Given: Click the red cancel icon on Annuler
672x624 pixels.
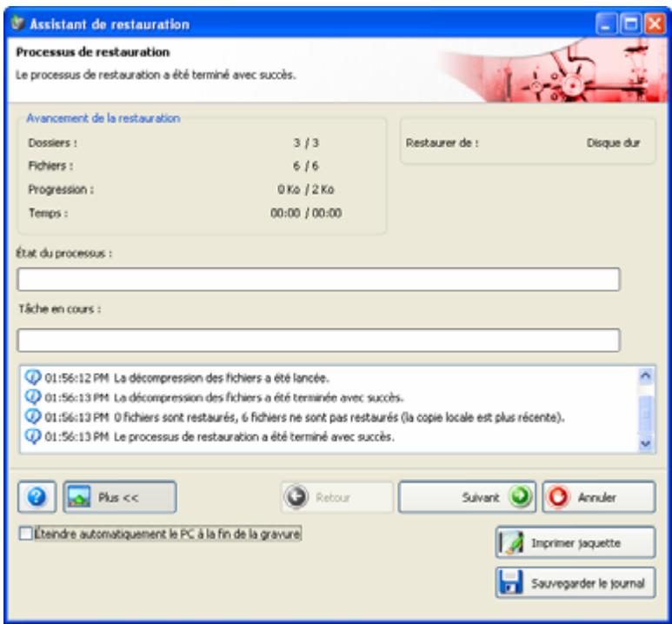Looking at the screenshot, I should point(558,497).
